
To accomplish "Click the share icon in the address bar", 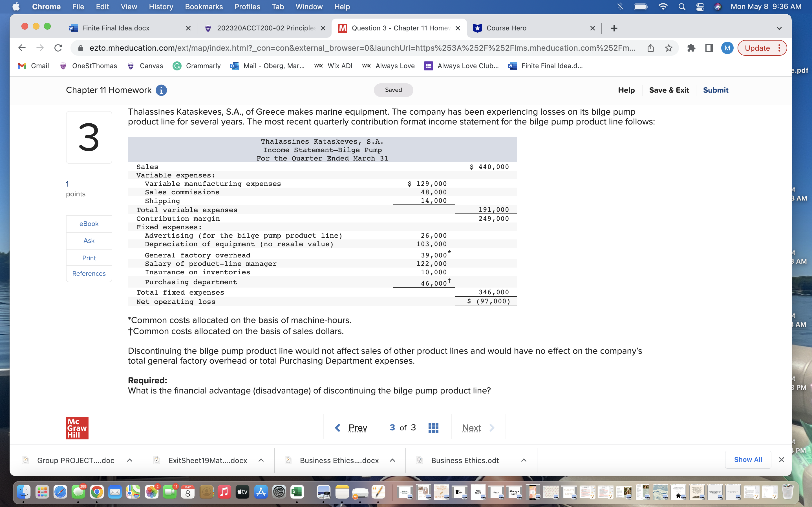I will tap(650, 48).
